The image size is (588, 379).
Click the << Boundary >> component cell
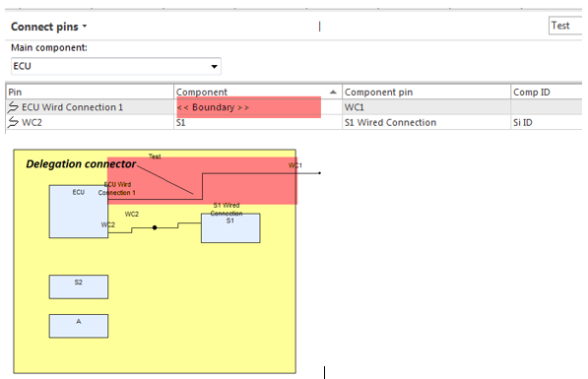pos(258,107)
